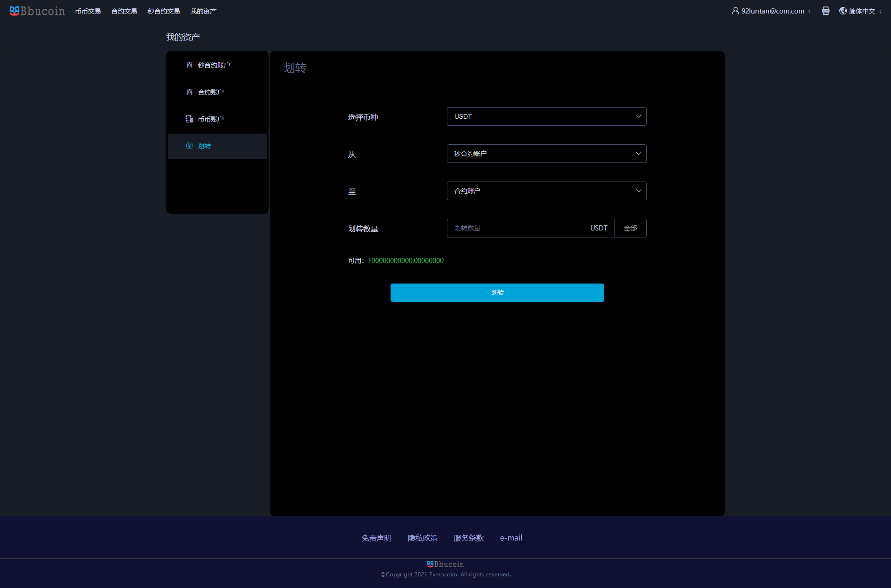891x588 pixels.
Task: Click the 全部 button to transfer all
Action: click(630, 228)
